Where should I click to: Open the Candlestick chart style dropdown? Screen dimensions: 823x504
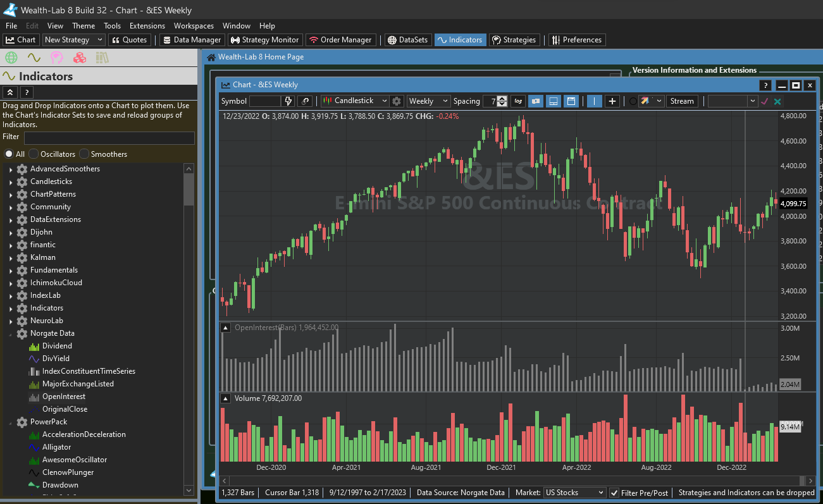[x=355, y=101]
